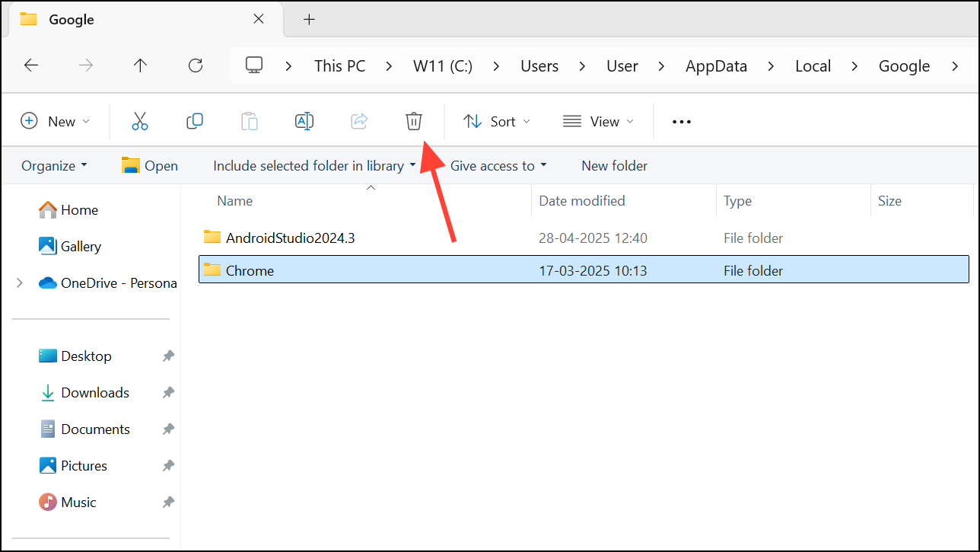Open the See more ellipsis menu
This screenshot has width=980, height=552.
coord(681,121)
